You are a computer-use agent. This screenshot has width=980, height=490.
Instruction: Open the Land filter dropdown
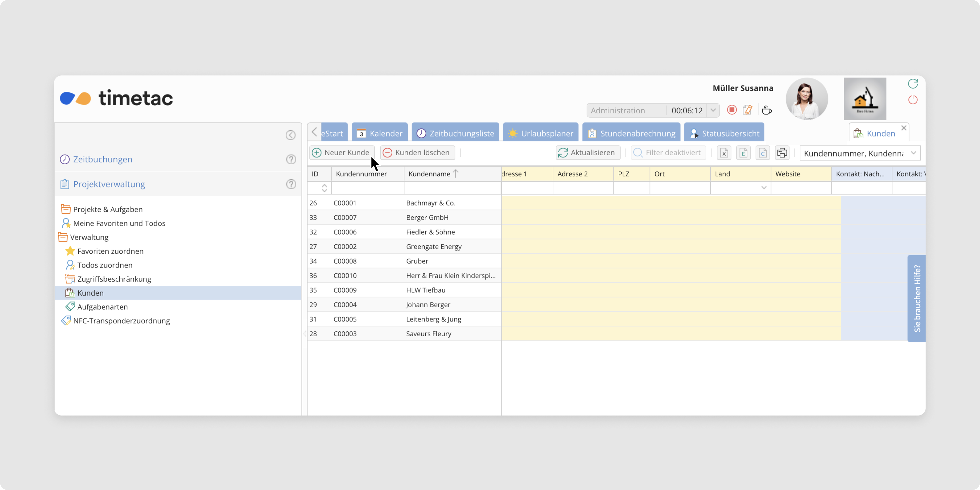(763, 188)
